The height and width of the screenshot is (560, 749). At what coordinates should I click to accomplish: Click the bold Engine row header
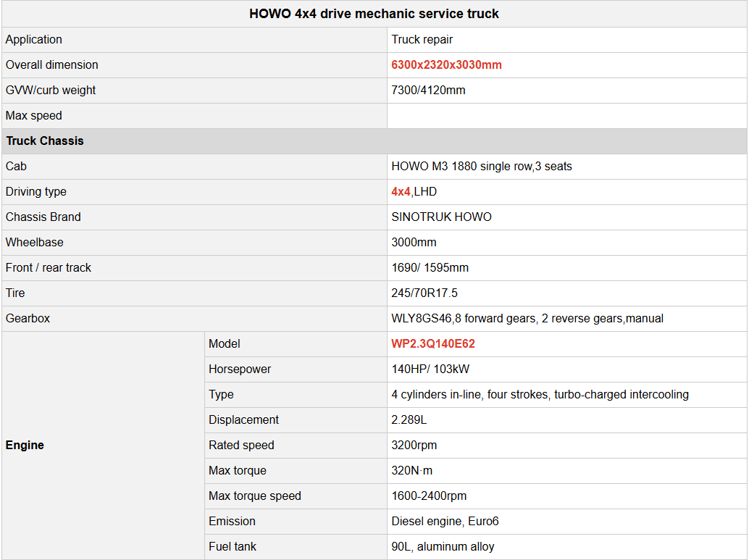pos(25,446)
